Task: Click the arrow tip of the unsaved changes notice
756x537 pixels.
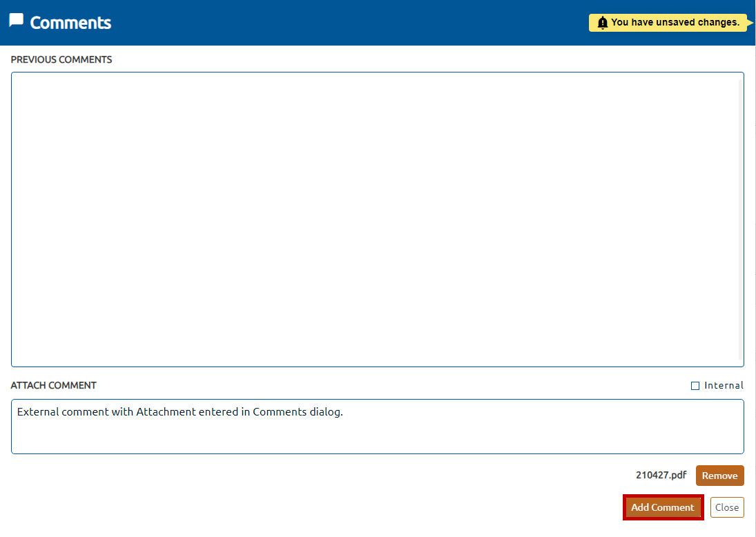Action: coord(751,23)
